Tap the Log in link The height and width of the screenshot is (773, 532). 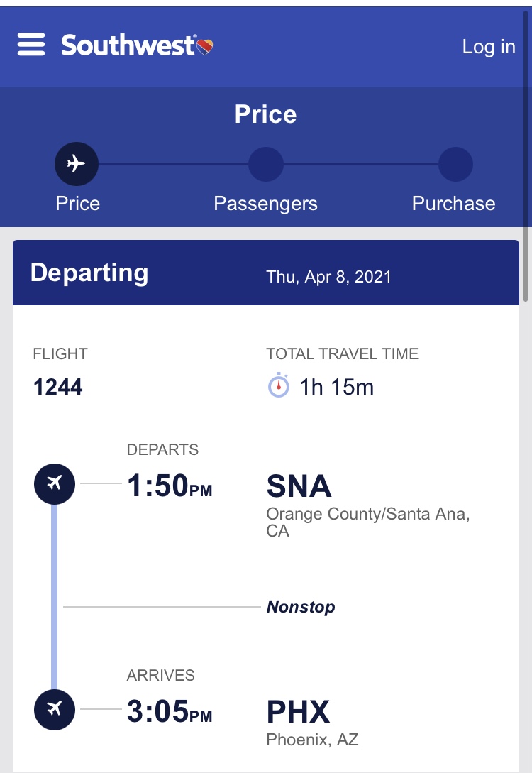click(x=489, y=46)
